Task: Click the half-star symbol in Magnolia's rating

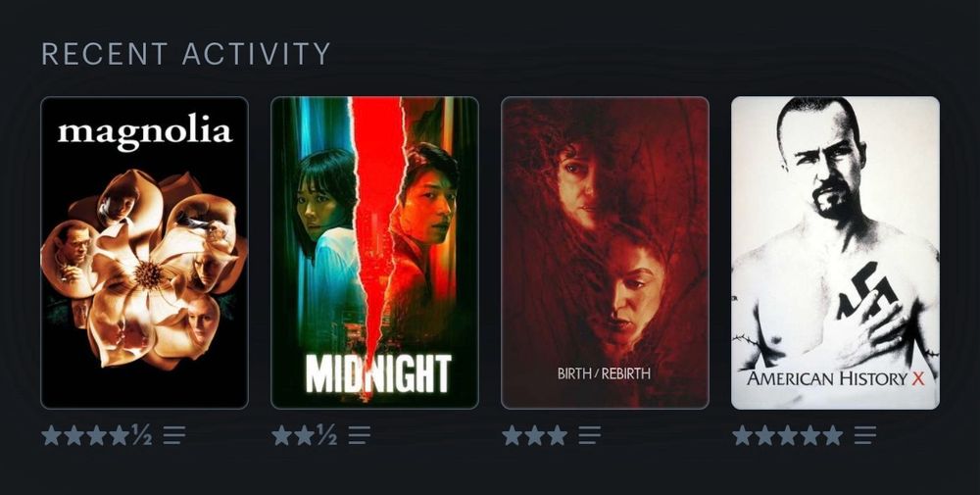Action: point(142,435)
